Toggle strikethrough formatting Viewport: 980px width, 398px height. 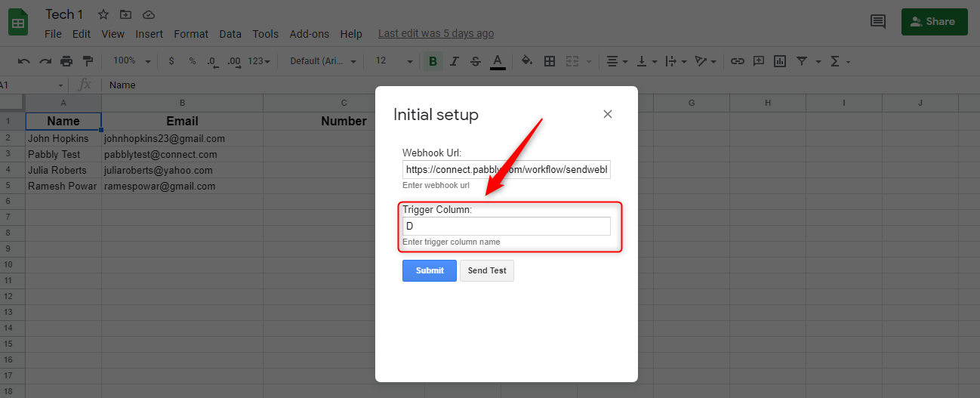click(x=475, y=61)
